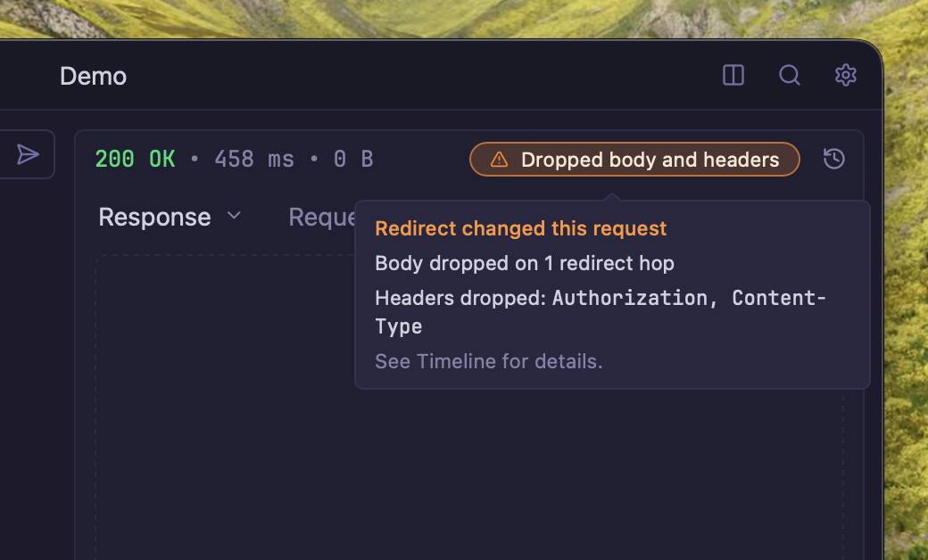Select the Response view label
This screenshot has height=560, width=928.
(154, 217)
